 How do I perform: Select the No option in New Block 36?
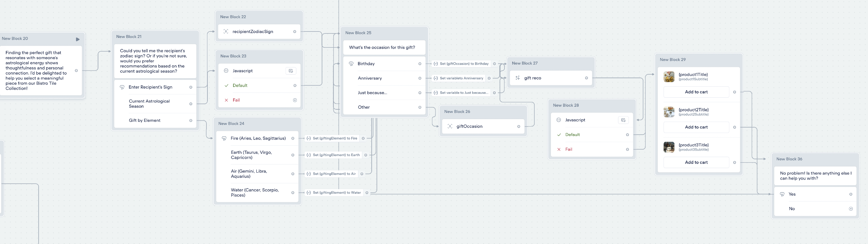click(791, 208)
